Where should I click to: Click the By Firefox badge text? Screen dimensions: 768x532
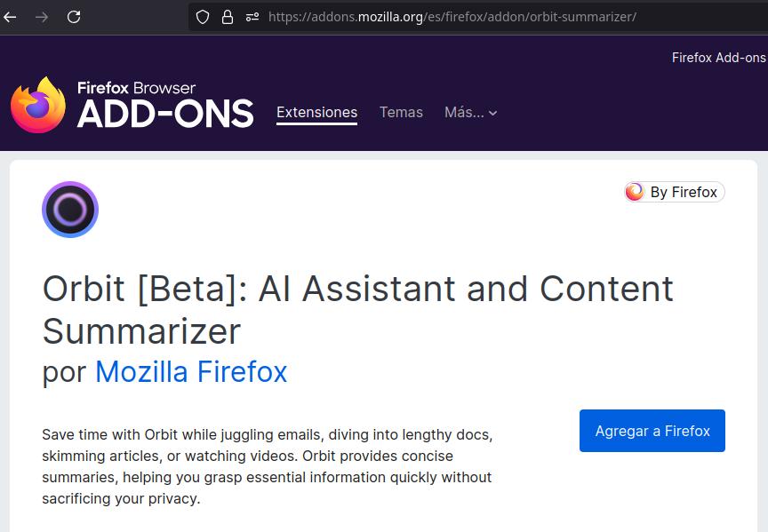click(684, 192)
